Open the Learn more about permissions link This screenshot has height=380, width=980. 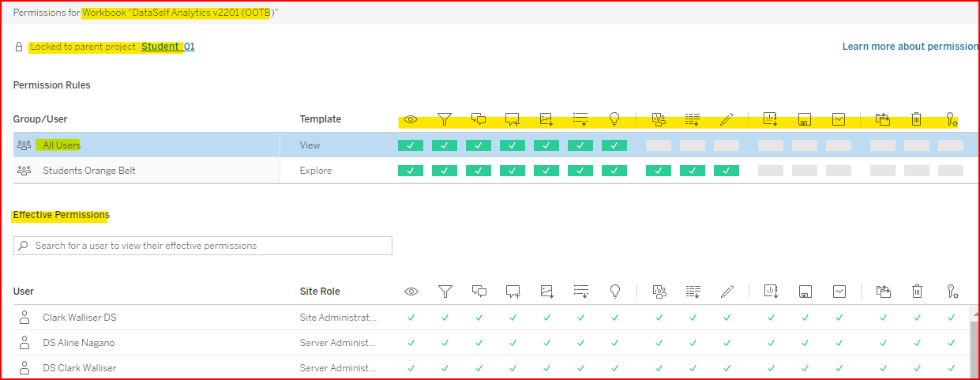pos(910,47)
